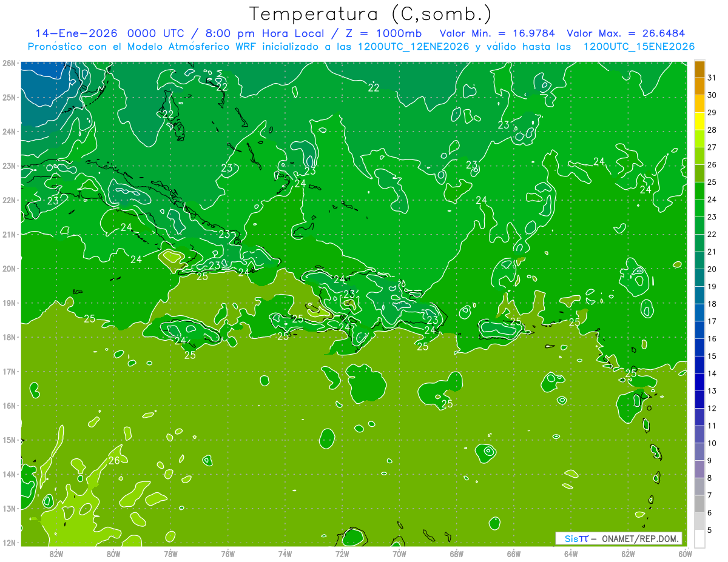Image resolution: width=728 pixels, height=562 pixels.
Task: Click the 13 value on the color scale
Action: point(712,391)
